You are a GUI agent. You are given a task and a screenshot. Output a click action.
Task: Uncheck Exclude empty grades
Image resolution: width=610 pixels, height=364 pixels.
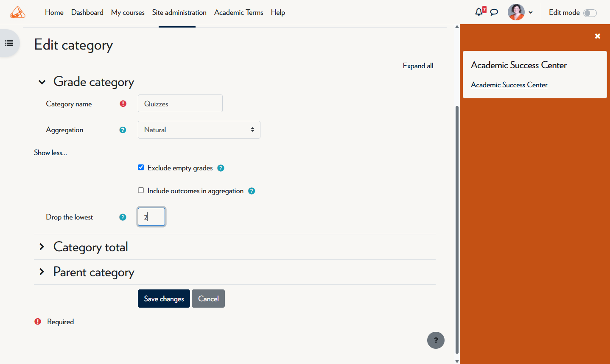click(x=141, y=167)
